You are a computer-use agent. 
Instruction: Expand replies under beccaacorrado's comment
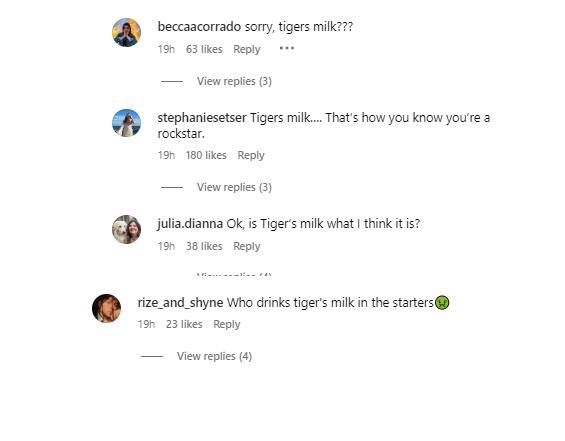tap(234, 81)
